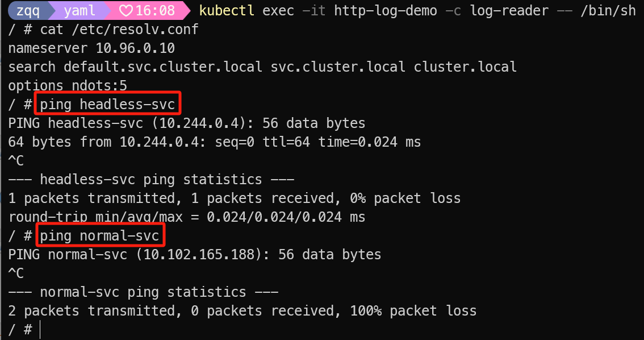This screenshot has width=644, height=340.
Task: Click the "options ndots:5" line
Action: coord(68,86)
